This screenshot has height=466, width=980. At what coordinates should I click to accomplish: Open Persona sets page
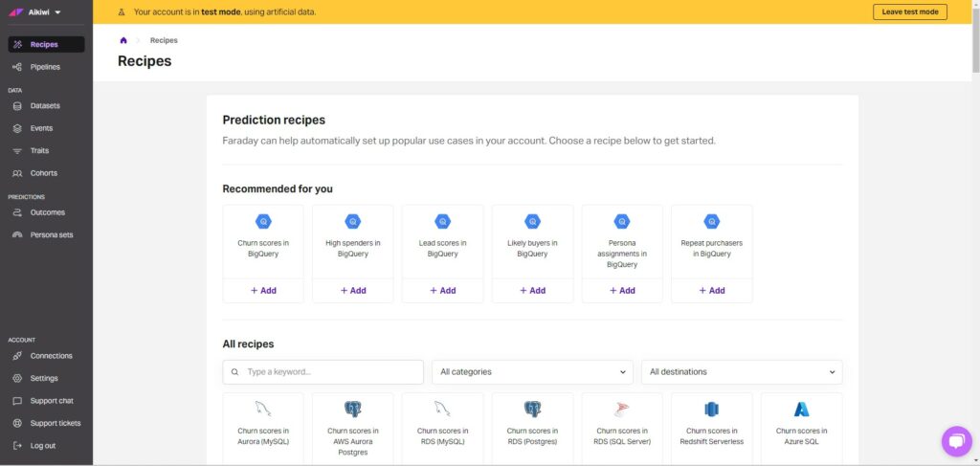click(x=51, y=234)
